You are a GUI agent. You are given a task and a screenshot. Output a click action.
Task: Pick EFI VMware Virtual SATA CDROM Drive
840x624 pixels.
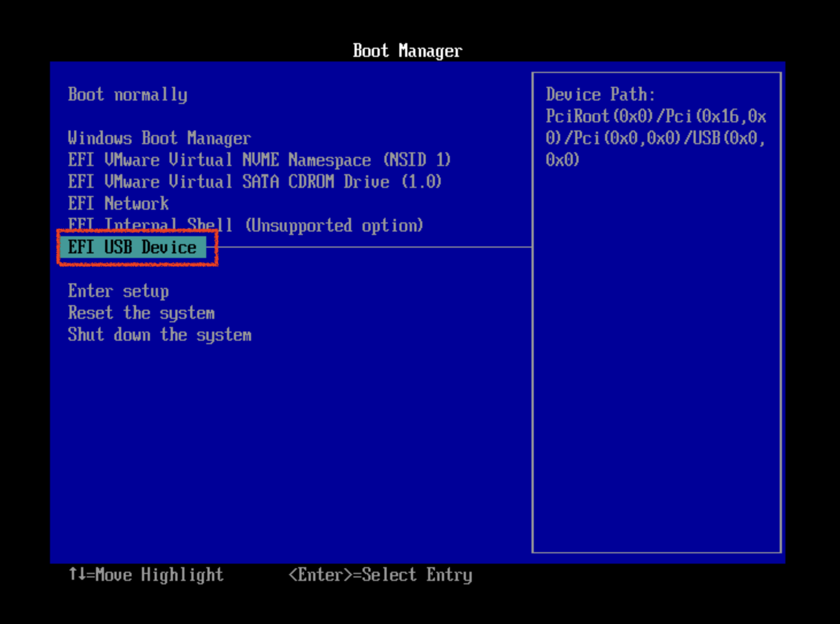tap(255, 182)
